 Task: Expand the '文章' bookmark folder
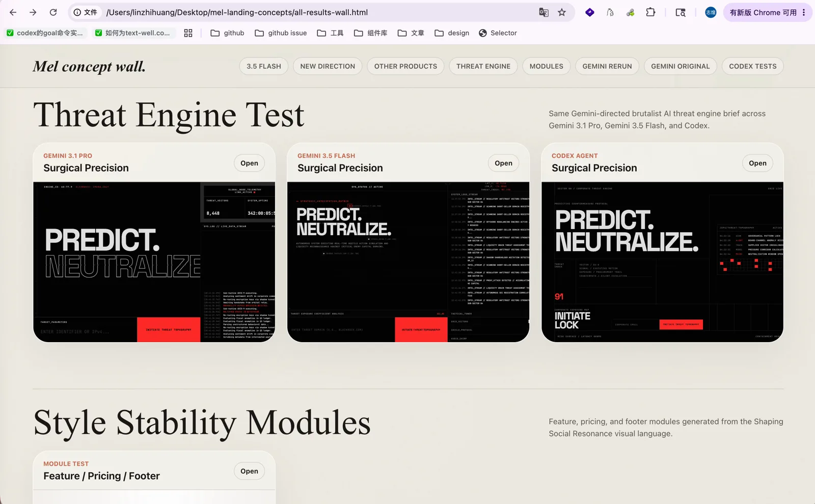click(x=411, y=33)
